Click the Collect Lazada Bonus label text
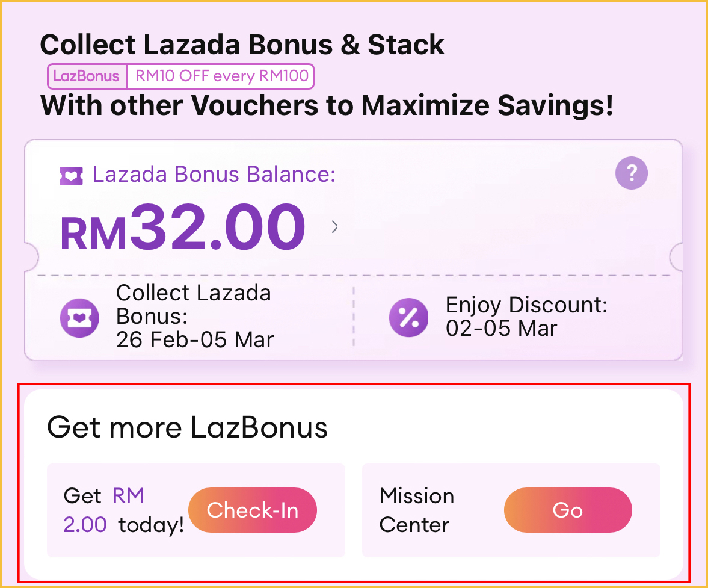 [x=193, y=304]
